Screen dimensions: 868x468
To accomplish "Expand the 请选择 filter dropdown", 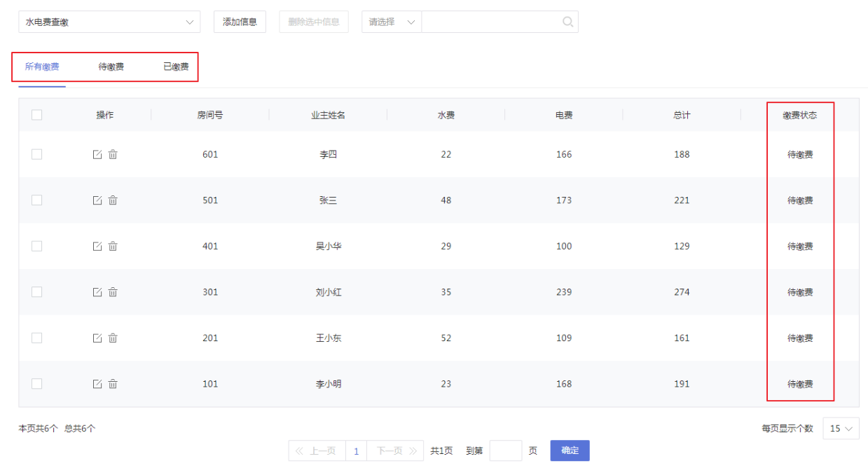I will (392, 22).
